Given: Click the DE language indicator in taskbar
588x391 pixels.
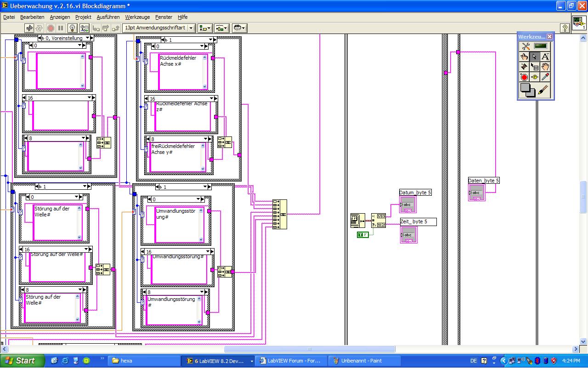Looking at the screenshot, I should [x=474, y=361].
